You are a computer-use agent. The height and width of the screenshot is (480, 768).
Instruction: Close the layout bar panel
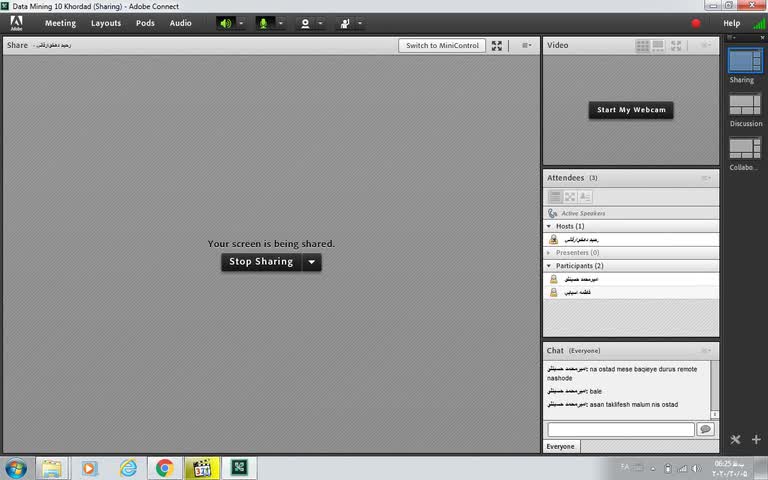pos(762,38)
